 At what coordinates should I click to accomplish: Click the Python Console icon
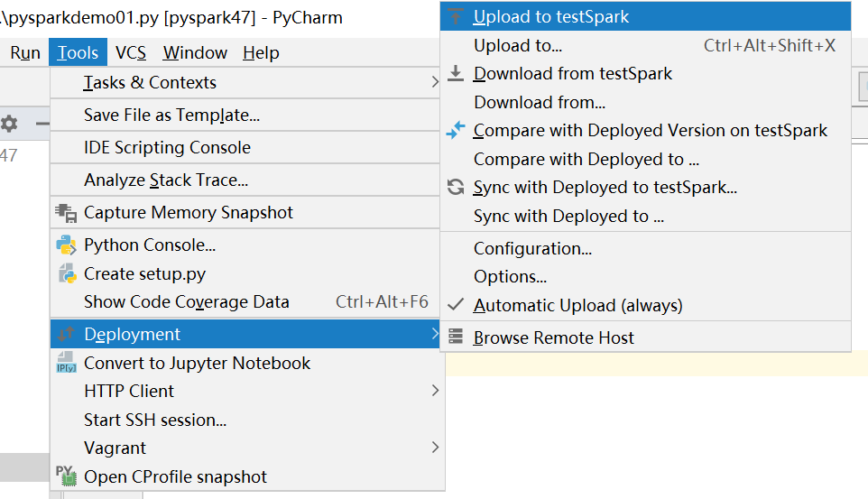tap(66, 245)
